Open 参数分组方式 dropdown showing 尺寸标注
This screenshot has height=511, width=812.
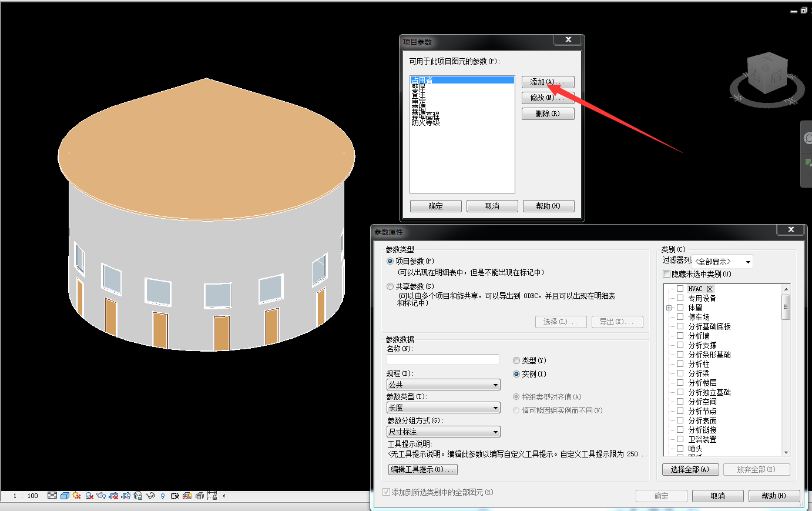pyautogui.click(x=443, y=432)
